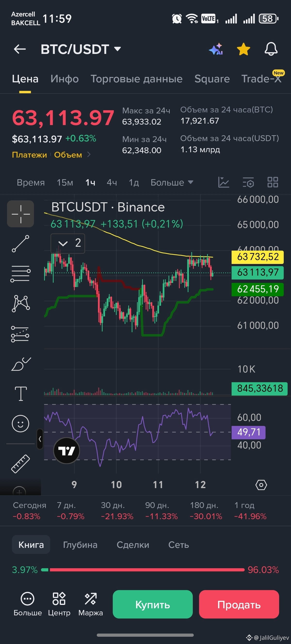Open the BTC/USDT pair dropdown
Image resolution: width=291 pixels, height=644 pixels.
81,49
